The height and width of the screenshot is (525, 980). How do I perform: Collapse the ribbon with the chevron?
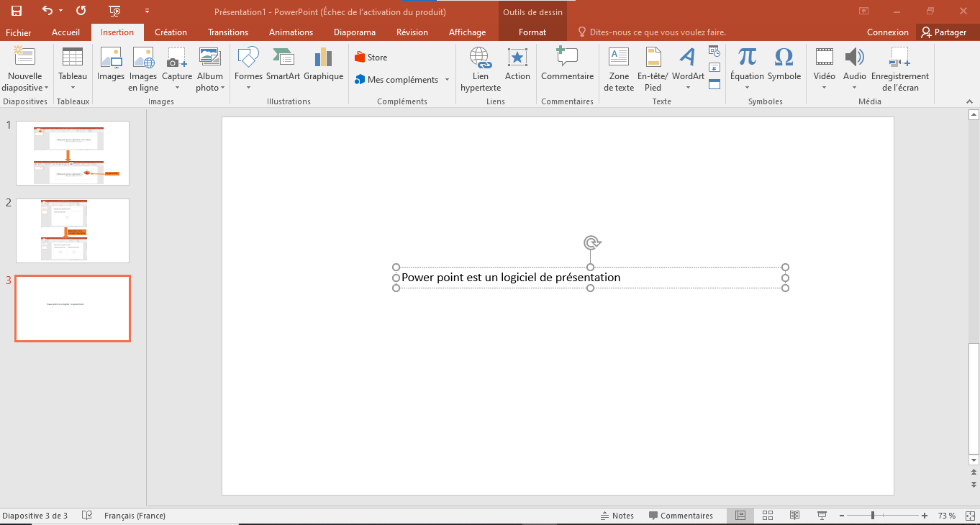969,102
